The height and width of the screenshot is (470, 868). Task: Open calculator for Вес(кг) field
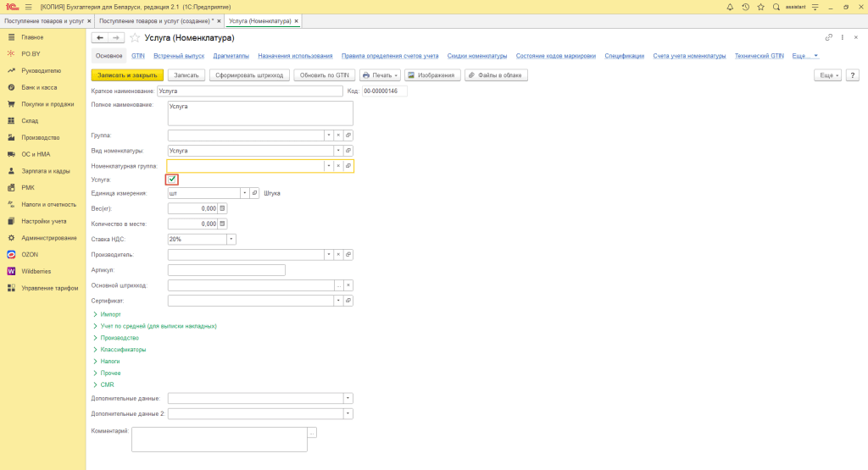[x=223, y=208]
